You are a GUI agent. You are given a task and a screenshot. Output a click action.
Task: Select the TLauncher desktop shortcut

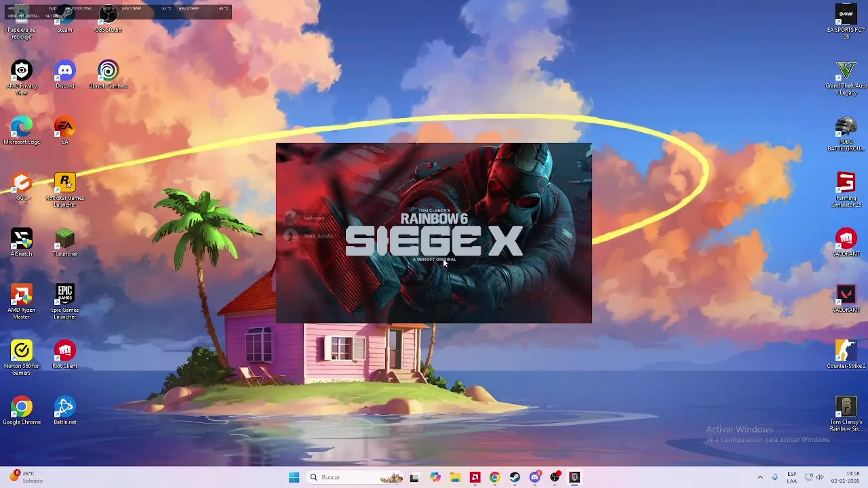coord(65,243)
